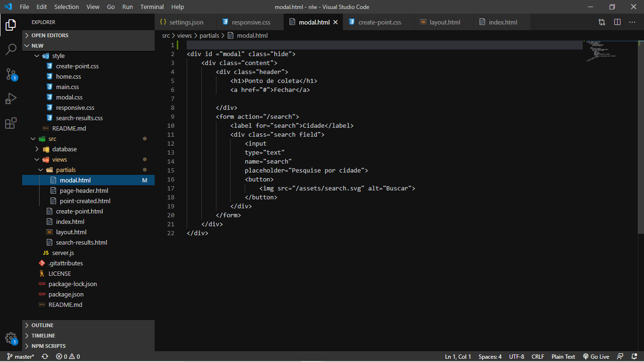Click line 1 in the editor

point(385,45)
